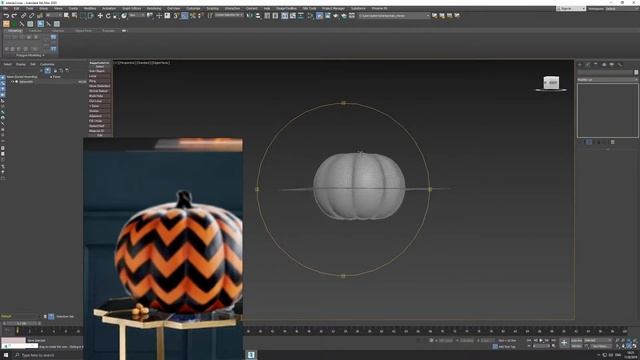
Task: Toggle Percent Snap
Action: click(x=193, y=16)
